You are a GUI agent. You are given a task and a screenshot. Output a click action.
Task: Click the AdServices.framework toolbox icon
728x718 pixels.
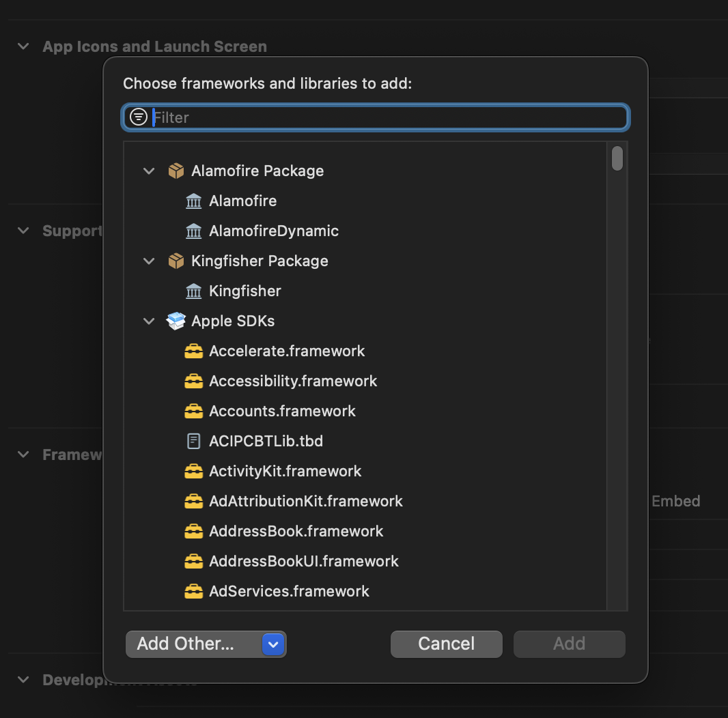193,591
